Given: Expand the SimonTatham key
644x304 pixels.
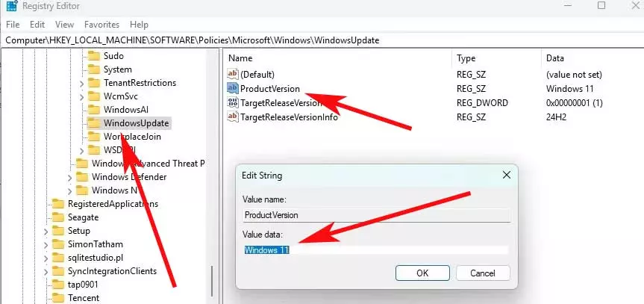Looking at the screenshot, I should click(46, 245).
